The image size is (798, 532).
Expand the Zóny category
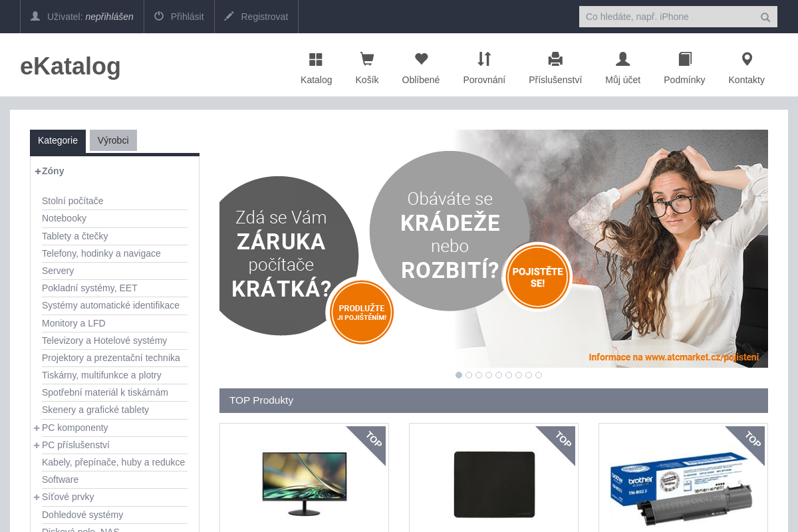coord(37,171)
